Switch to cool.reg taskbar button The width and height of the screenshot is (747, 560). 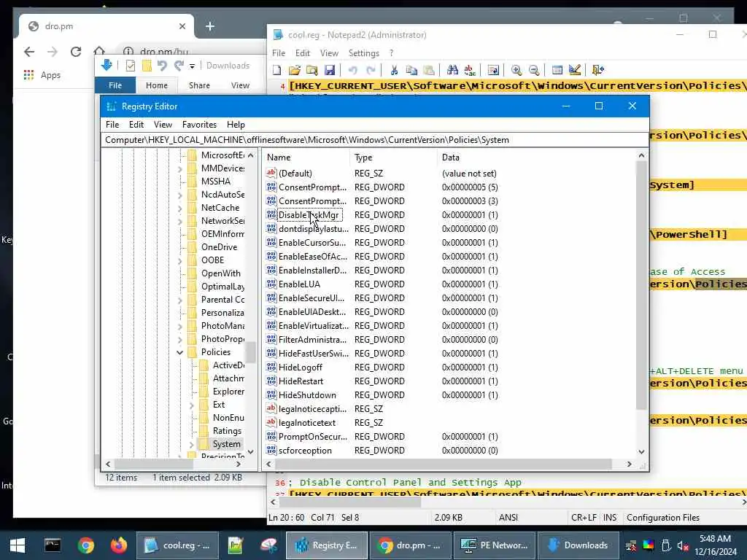tap(178, 545)
